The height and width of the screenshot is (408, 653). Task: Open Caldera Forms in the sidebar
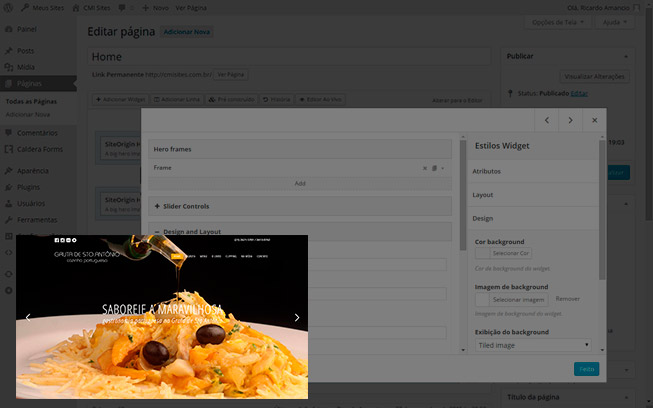pyautogui.click(x=40, y=149)
